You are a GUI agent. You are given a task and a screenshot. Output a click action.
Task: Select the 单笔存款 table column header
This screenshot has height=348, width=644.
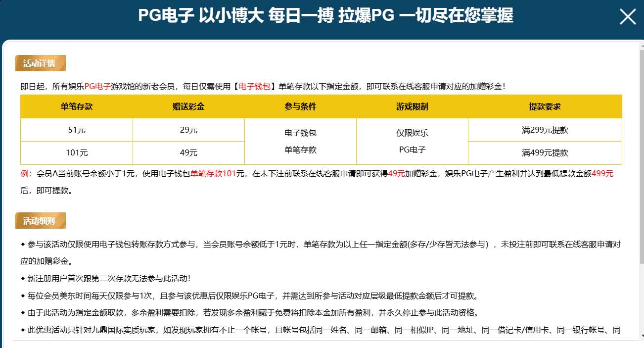tap(77, 106)
